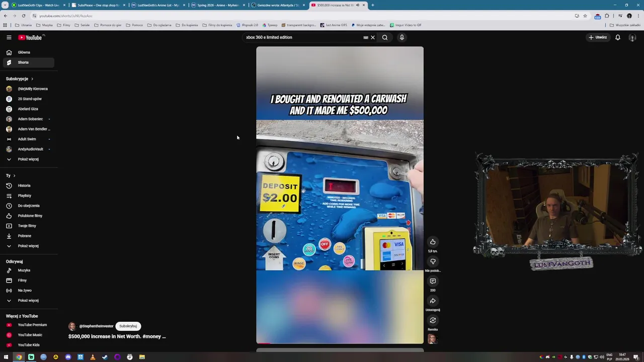Open the 20 Stand-upów subscription
Screen dimensions: 644x362
(29, 99)
